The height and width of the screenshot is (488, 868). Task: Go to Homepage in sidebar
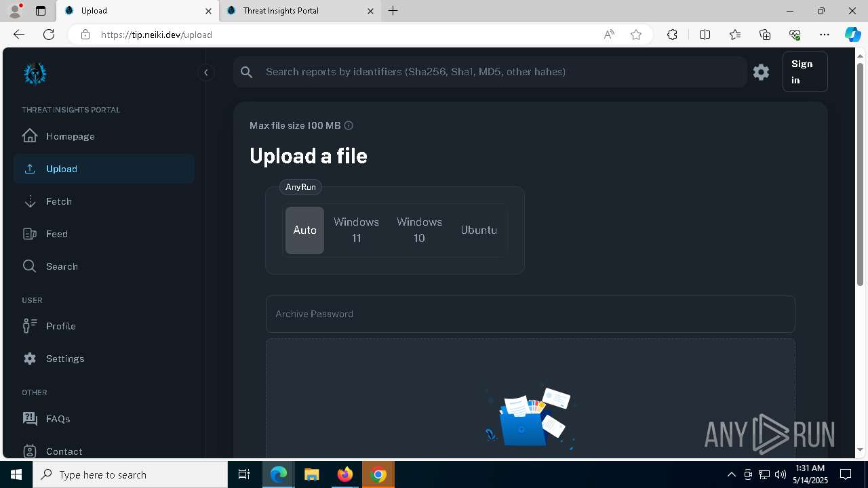(x=104, y=136)
